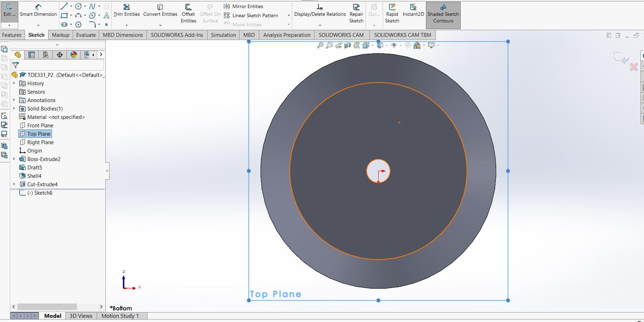This screenshot has height=322, width=644.
Task: Open the Evaluate ribbon tab
Action: pyautogui.click(x=86, y=35)
